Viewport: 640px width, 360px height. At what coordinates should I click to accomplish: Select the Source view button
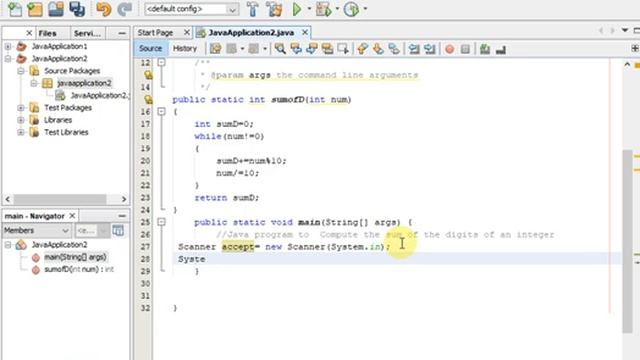coord(150,49)
